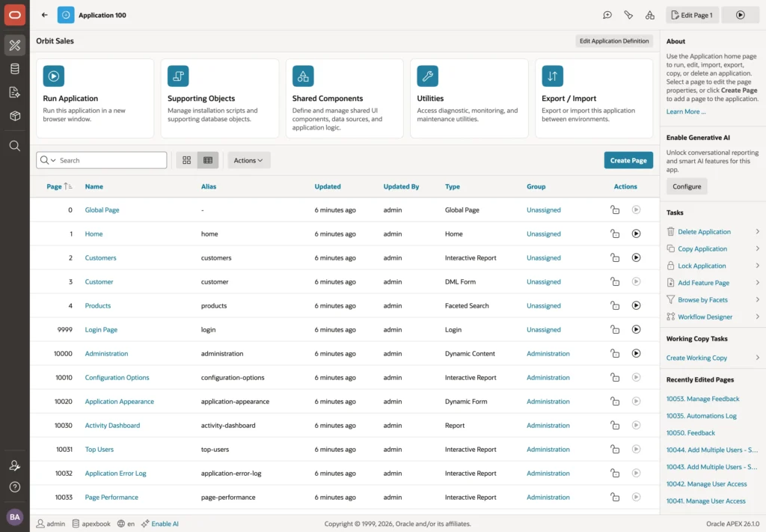Click the Create Page button
The width and height of the screenshot is (766, 532).
click(628, 160)
